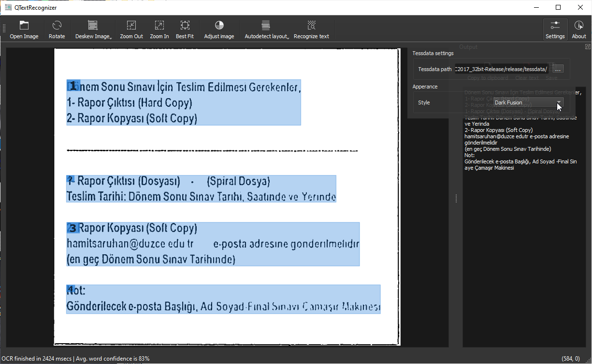Select layout block 4 starting with Not:
The width and height of the screenshot is (592, 364).
[x=223, y=299]
